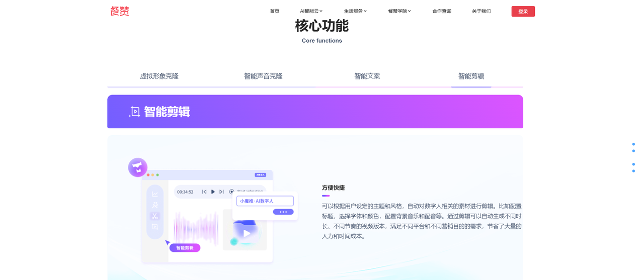
Task: Expand the 生活服务 dropdown menu
Action: 355,11
